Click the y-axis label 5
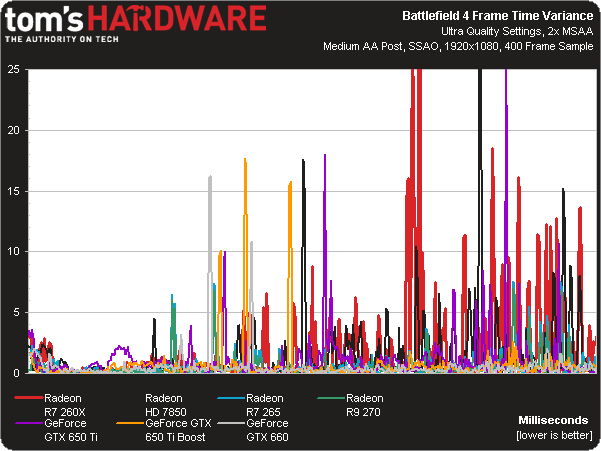This screenshot has height=451, width=601. [16, 312]
